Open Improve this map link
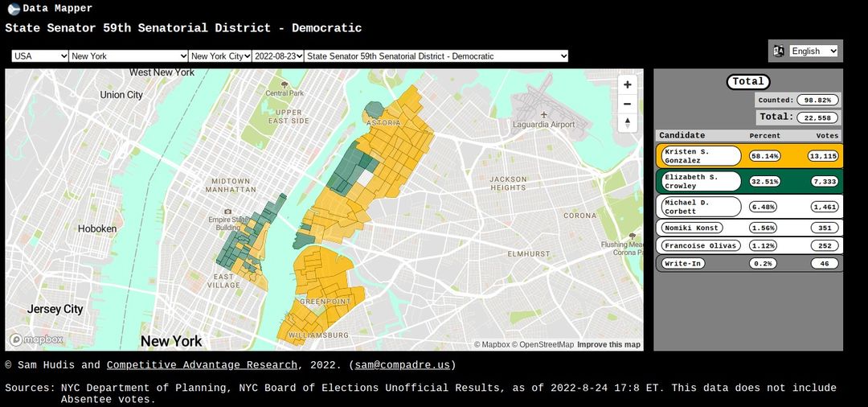868x407 pixels. click(608, 345)
